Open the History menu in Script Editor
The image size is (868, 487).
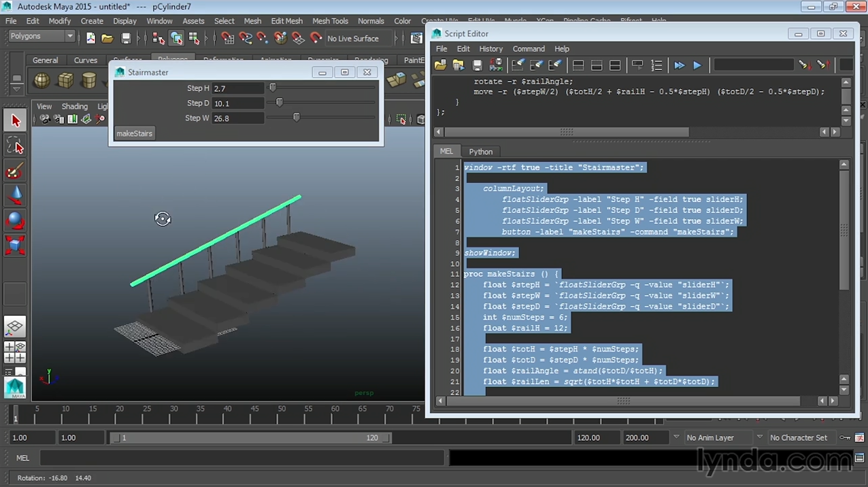point(490,49)
